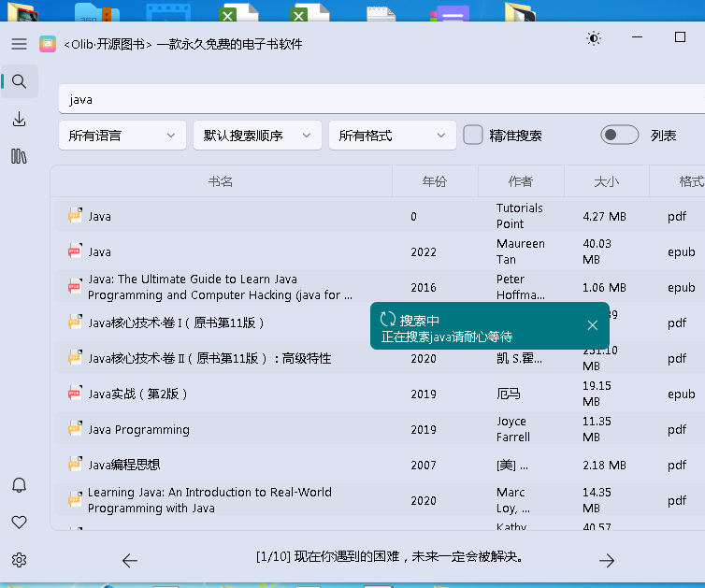This screenshot has width=705, height=588.
Task: Click year 2007 cell
Action: (423, 465)
